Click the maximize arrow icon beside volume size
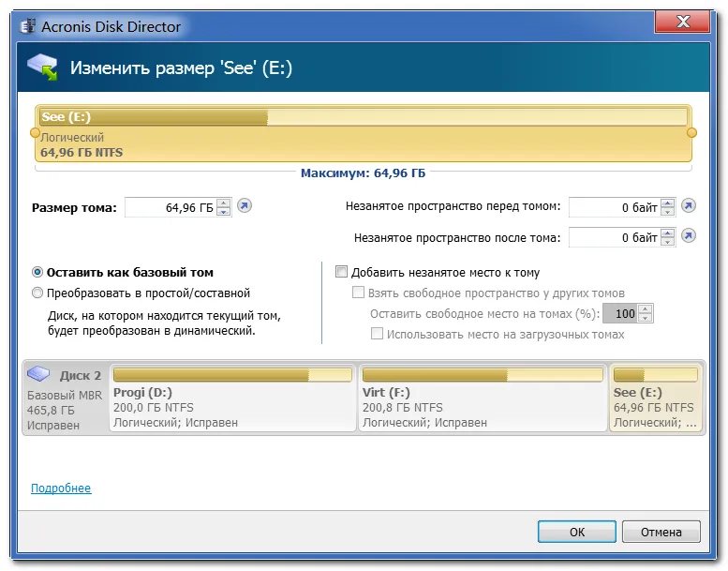 [x=245, y=205]
